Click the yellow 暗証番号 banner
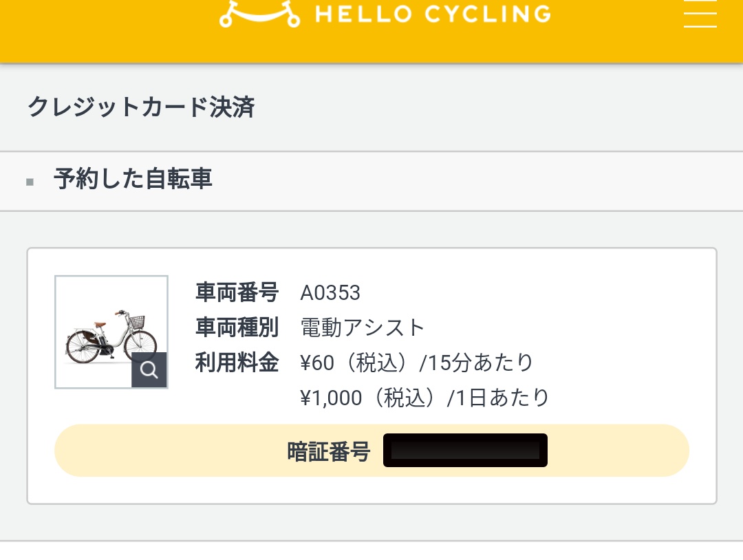 tap(371, 451)
